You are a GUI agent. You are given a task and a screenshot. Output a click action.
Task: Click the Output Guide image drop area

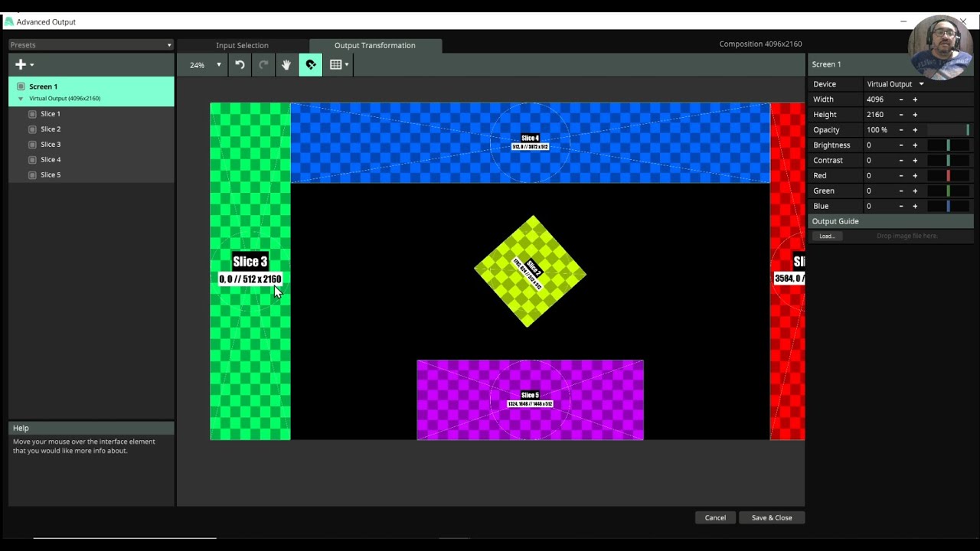906,236
